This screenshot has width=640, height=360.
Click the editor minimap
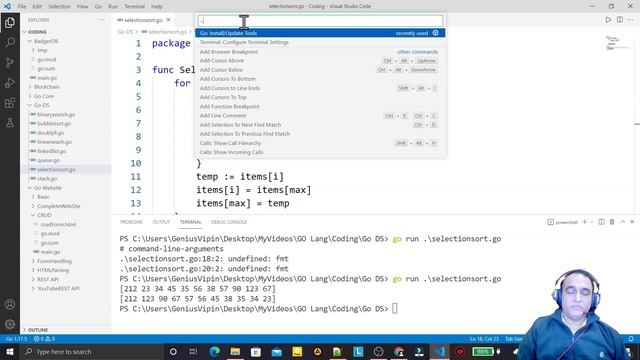(x=617, y=43)
